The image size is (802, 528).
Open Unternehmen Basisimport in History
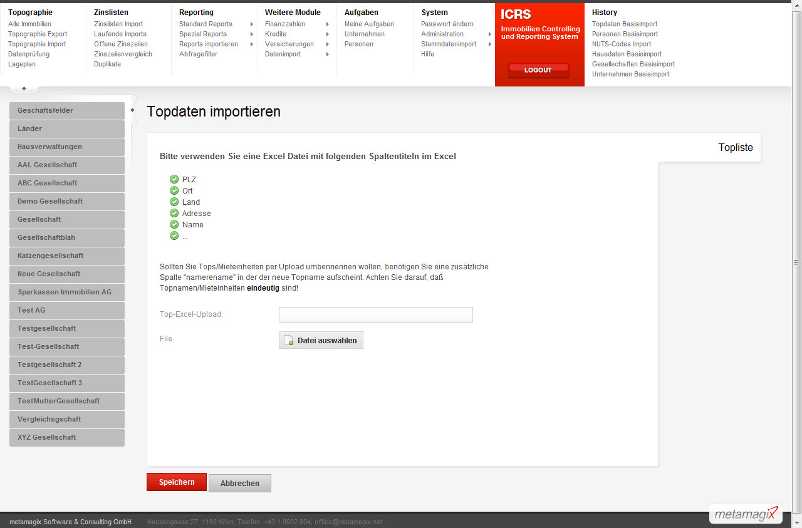tap(631, 74)
